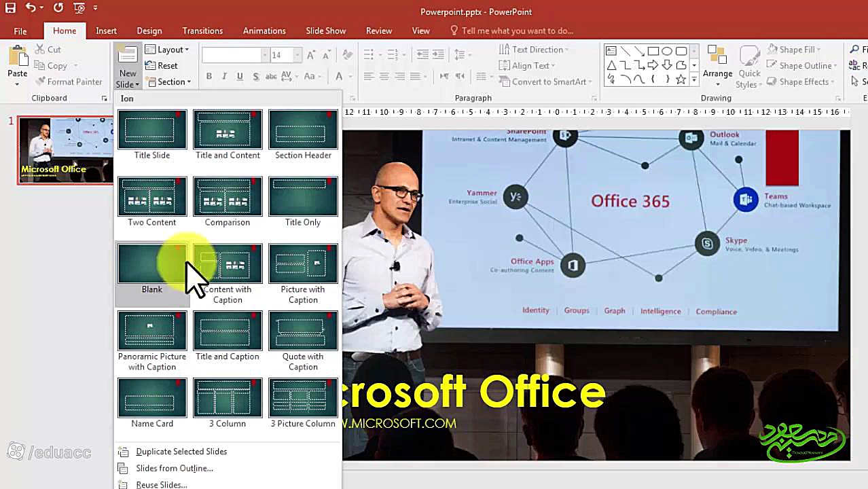Open Text Direction dropdown
Viewport: 868px width, 489px height.
[x=534, y=50]
